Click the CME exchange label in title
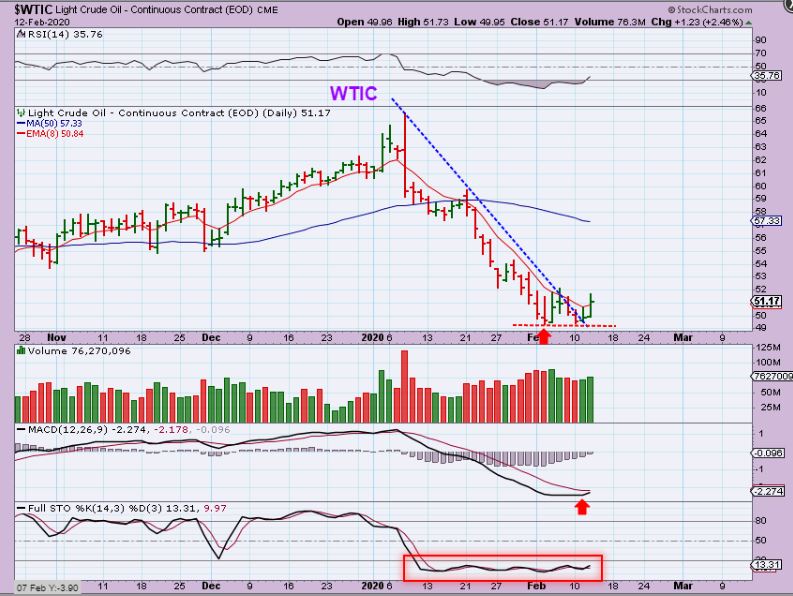The height and width of the screenshot is (596, 793). click(268, 10)
